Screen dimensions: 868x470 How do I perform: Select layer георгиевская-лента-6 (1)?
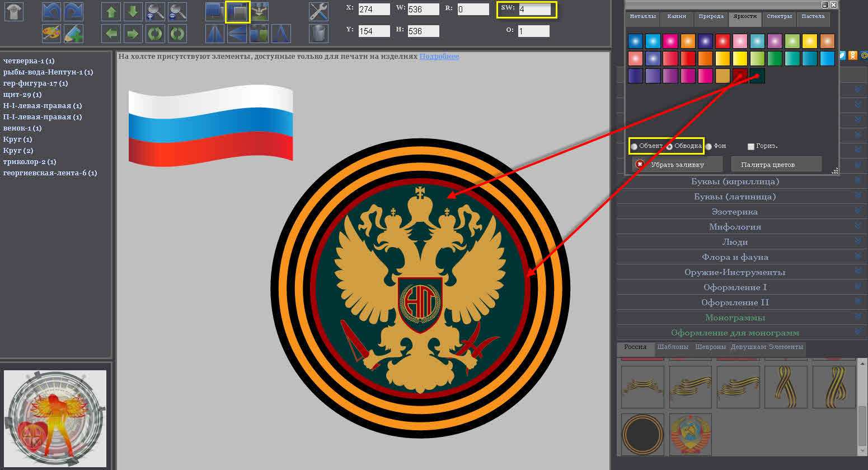pyautogui.click(x=50, y=173)
